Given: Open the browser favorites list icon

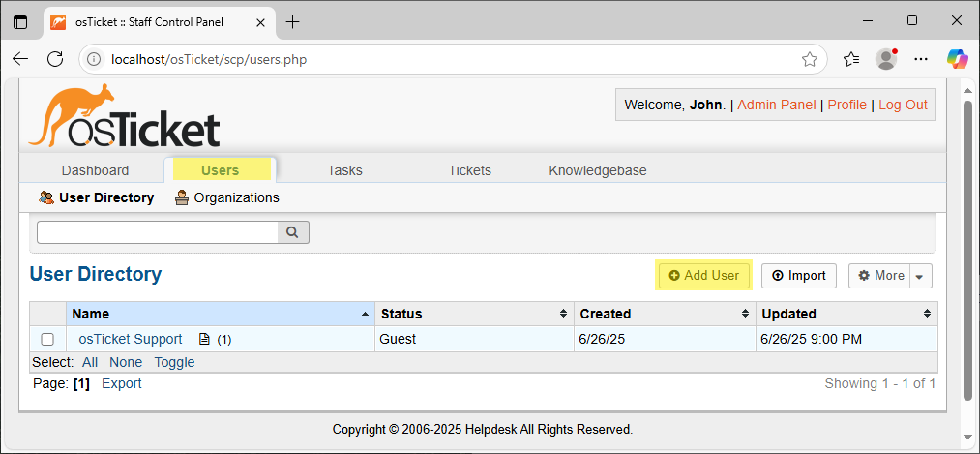Looking at the screenshot, I should [850, 59].
